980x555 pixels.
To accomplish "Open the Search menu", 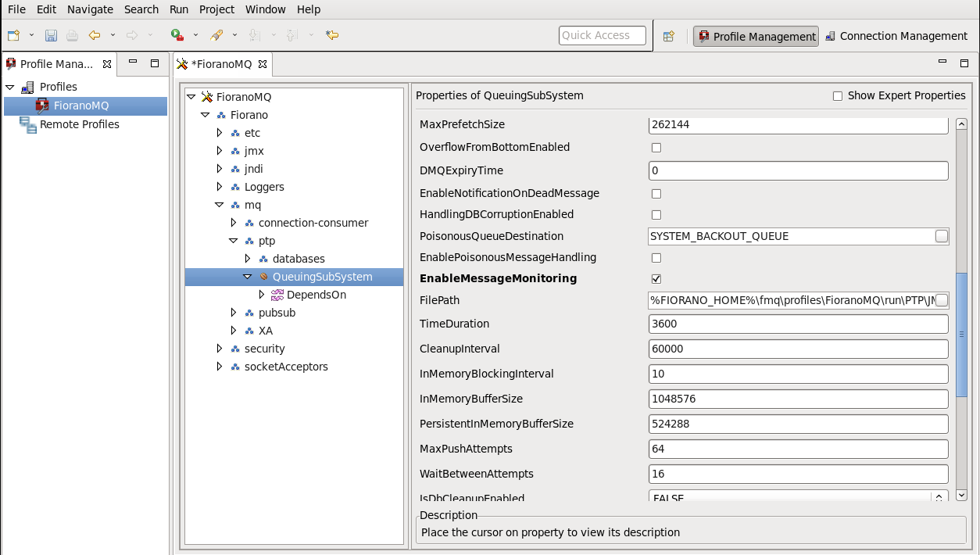I will pyautogui.click(x=141, y=9).
